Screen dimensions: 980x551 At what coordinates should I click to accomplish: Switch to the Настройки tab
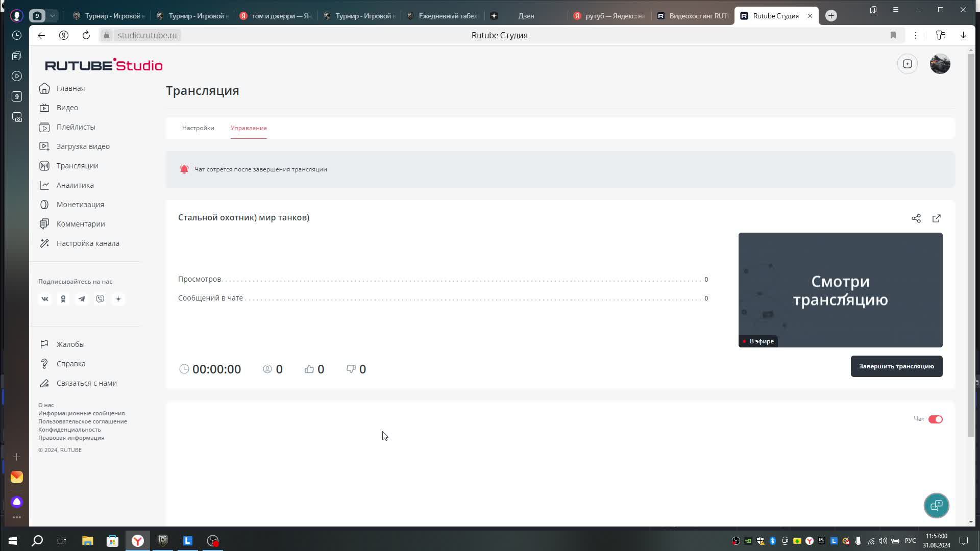[198, 128]
